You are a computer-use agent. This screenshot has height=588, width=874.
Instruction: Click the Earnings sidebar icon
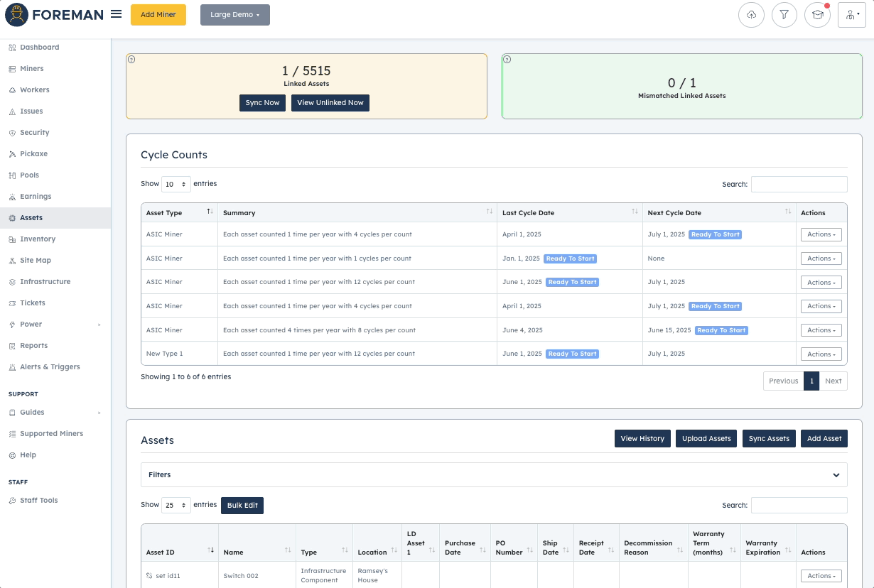click(12, 197)
